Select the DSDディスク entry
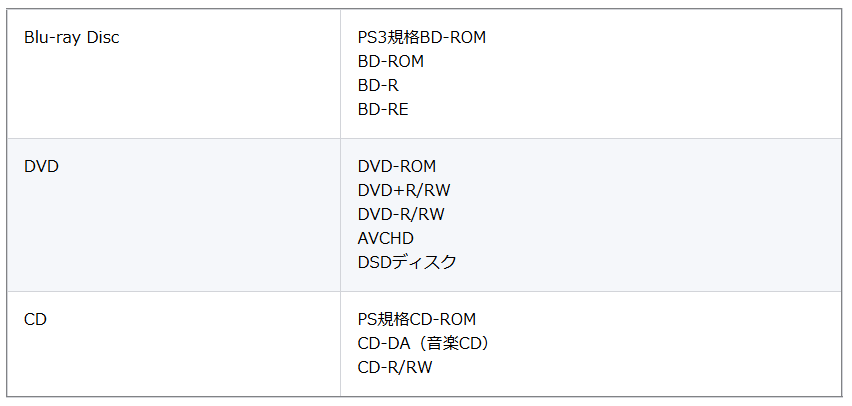852x406 pixels. point(407,262)
